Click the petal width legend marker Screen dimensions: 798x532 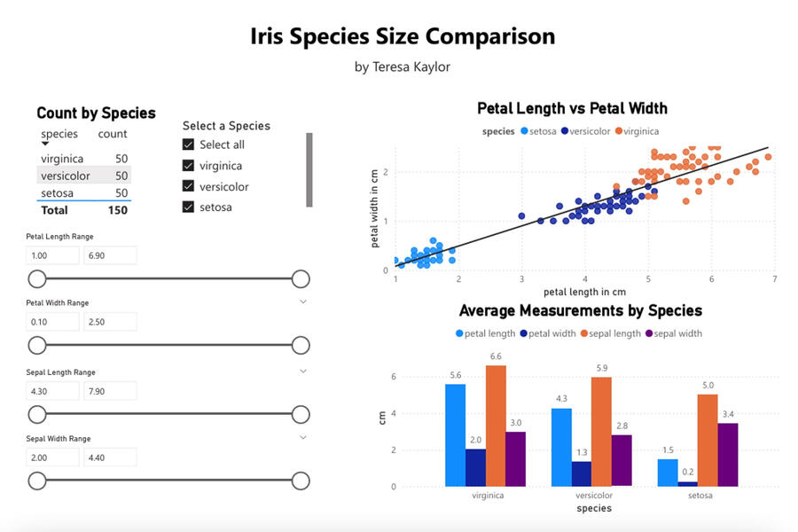[x=525, y=333]
